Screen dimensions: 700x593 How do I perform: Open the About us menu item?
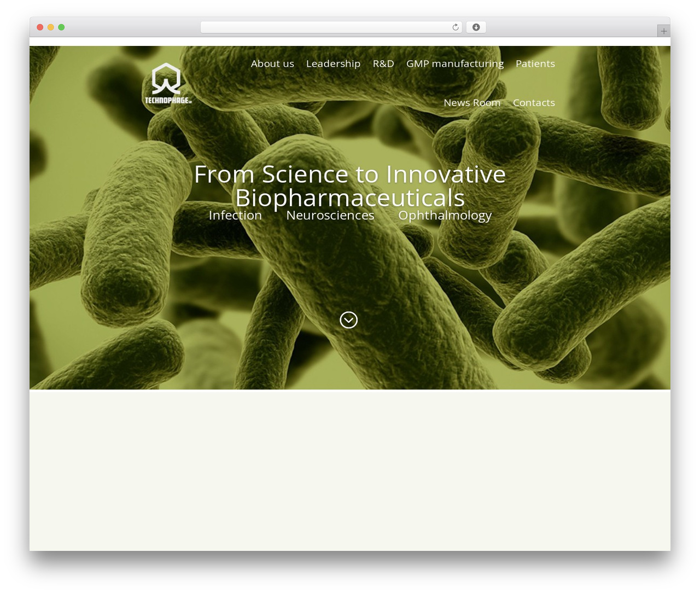[272, 63]
